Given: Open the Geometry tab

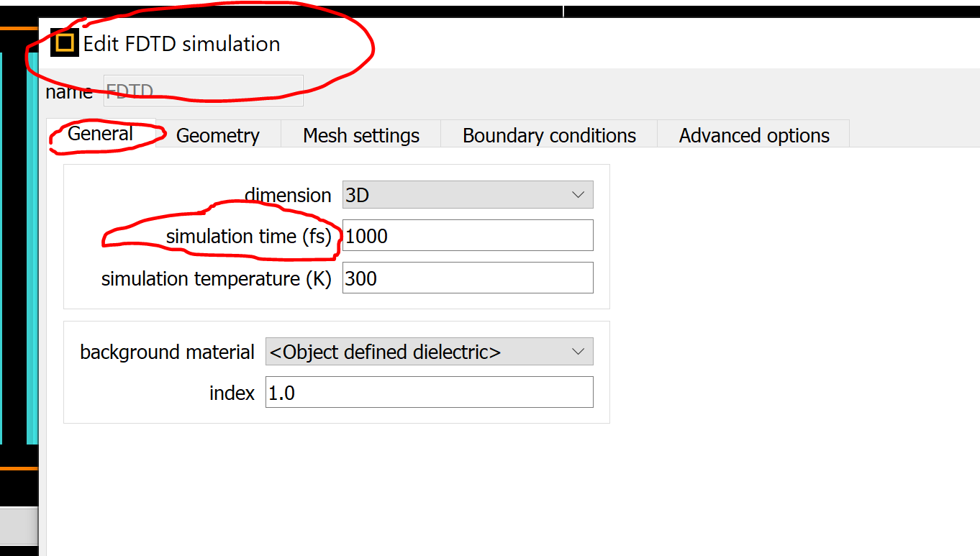Looking at the screenshot, I should [x=217, y=135].
